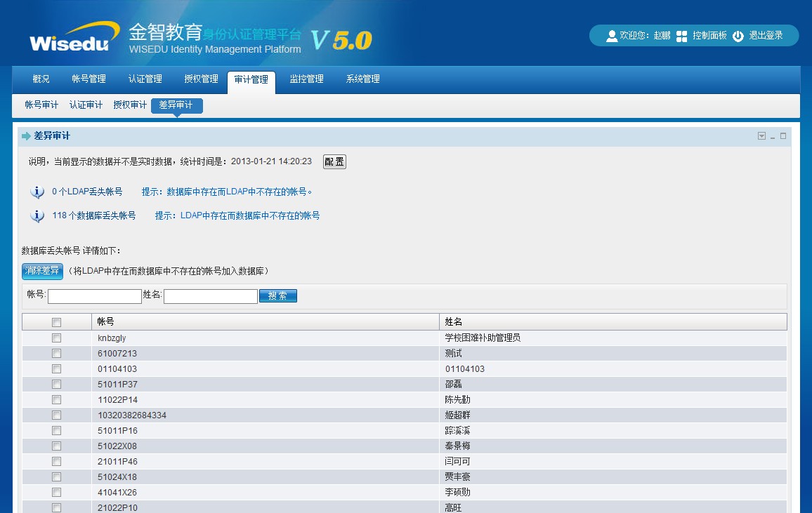Click the logout power icon

(738, 36)
